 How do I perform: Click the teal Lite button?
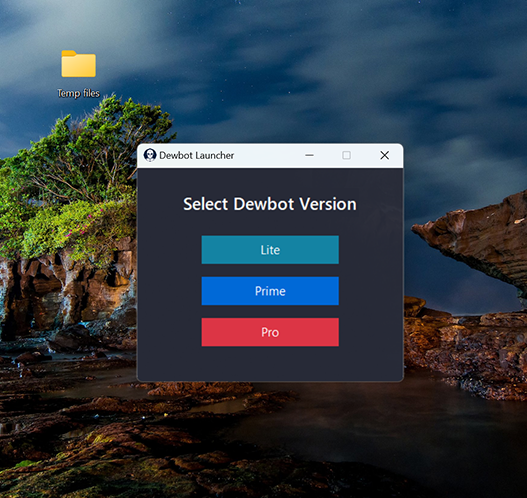(x=270, y=250)
